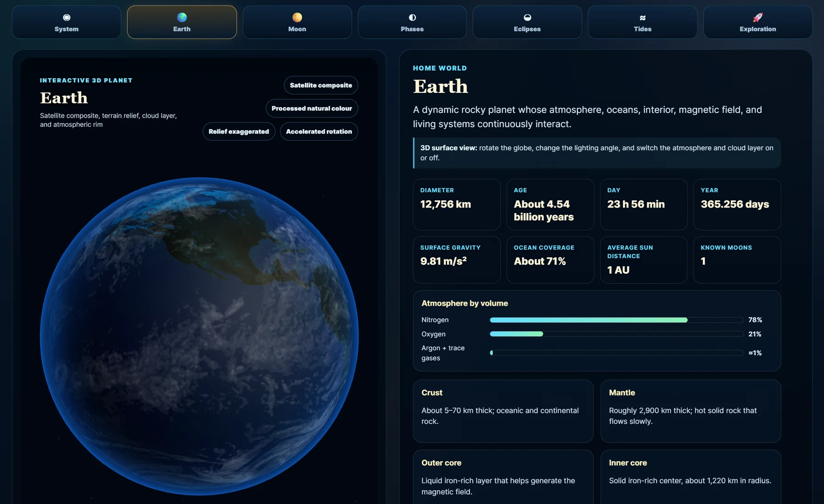
Task: Click the '78%' nitrogen value
Action: pyautogui.click(x=755, y=320)
